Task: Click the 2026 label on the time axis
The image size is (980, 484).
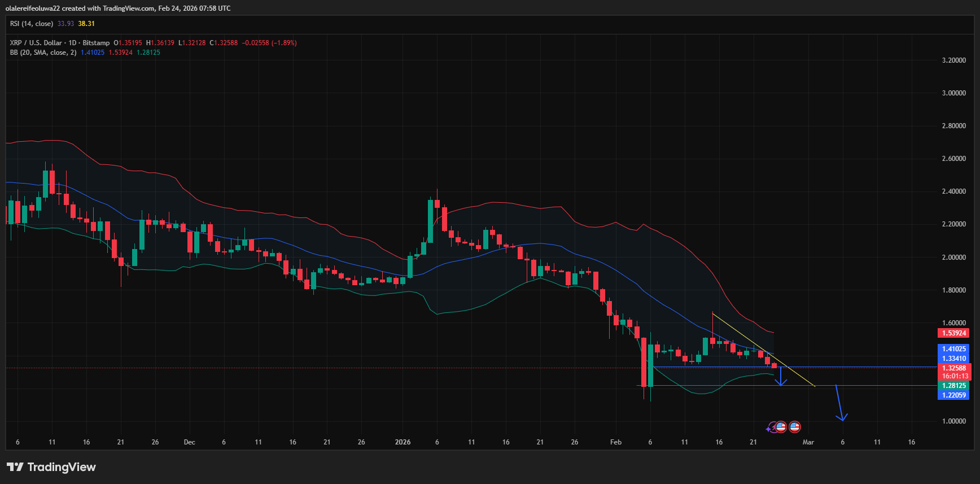Action: click(x=403, y=442)
